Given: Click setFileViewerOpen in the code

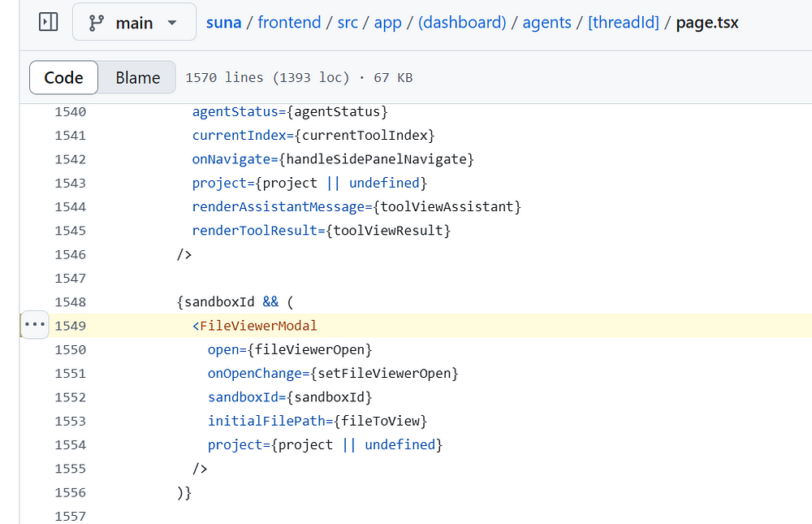Looking at the screenshot, I should 384,374.
